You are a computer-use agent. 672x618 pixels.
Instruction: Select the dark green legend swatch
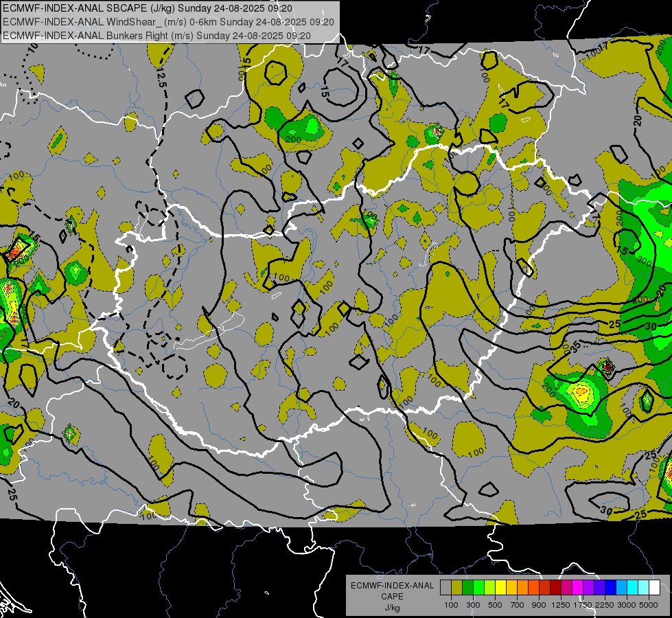467,588
